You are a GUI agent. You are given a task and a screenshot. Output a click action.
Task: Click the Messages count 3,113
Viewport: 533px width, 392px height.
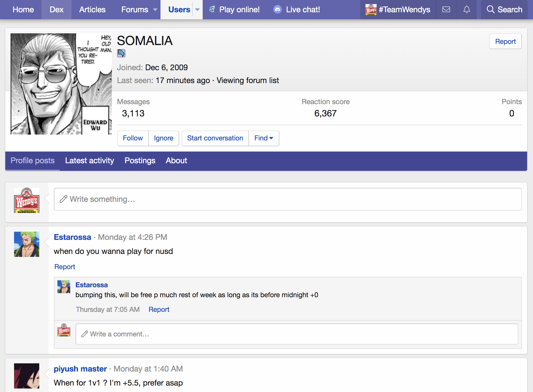click(x=133, y=114)
